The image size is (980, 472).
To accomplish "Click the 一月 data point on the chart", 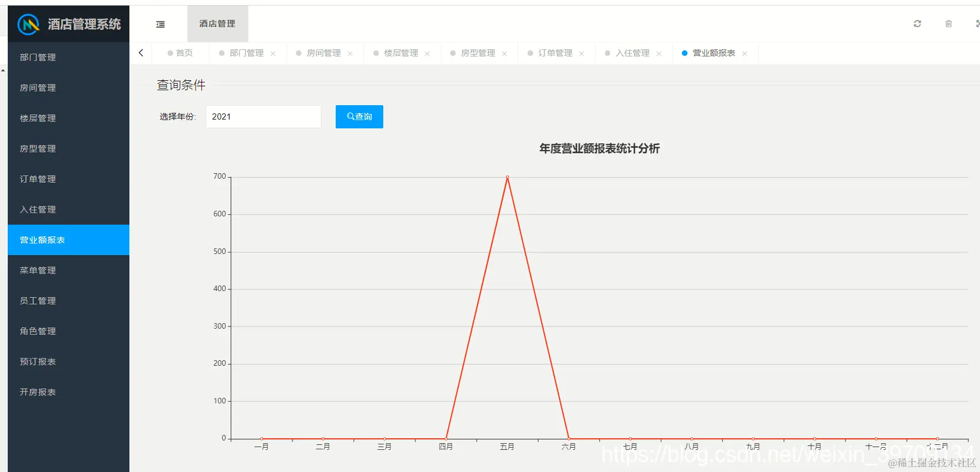I will tap(262, 439).
